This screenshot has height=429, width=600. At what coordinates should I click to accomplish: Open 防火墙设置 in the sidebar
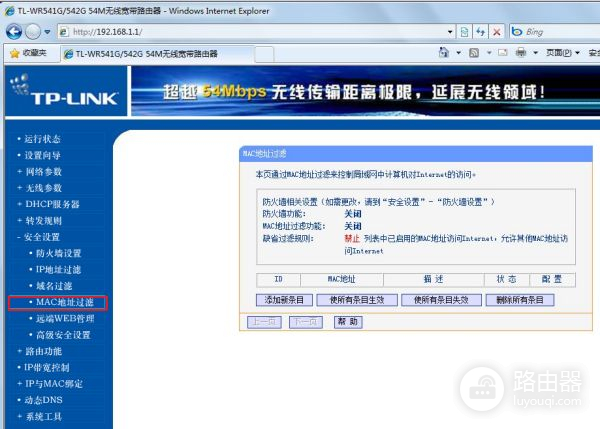pyautogui.click(x=62, y=254)
